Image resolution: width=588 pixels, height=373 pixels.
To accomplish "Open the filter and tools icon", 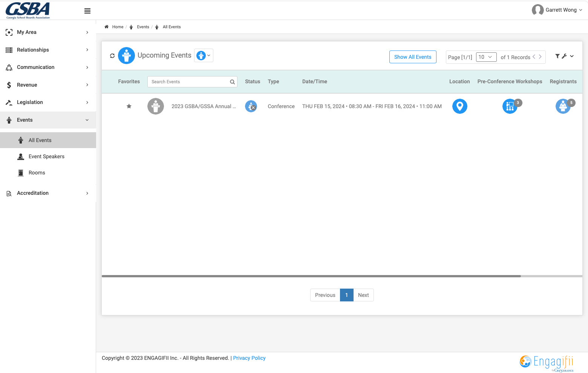I will pos(564,56).
